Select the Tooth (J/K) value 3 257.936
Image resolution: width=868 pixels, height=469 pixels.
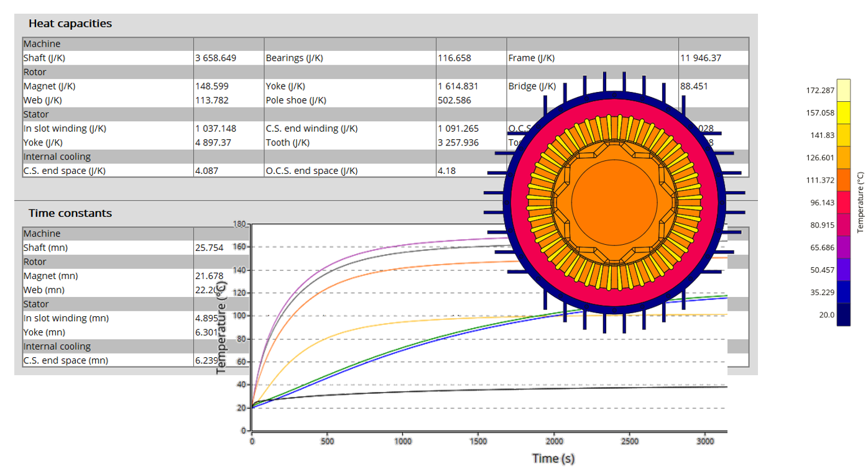click(x=458, y=142)
